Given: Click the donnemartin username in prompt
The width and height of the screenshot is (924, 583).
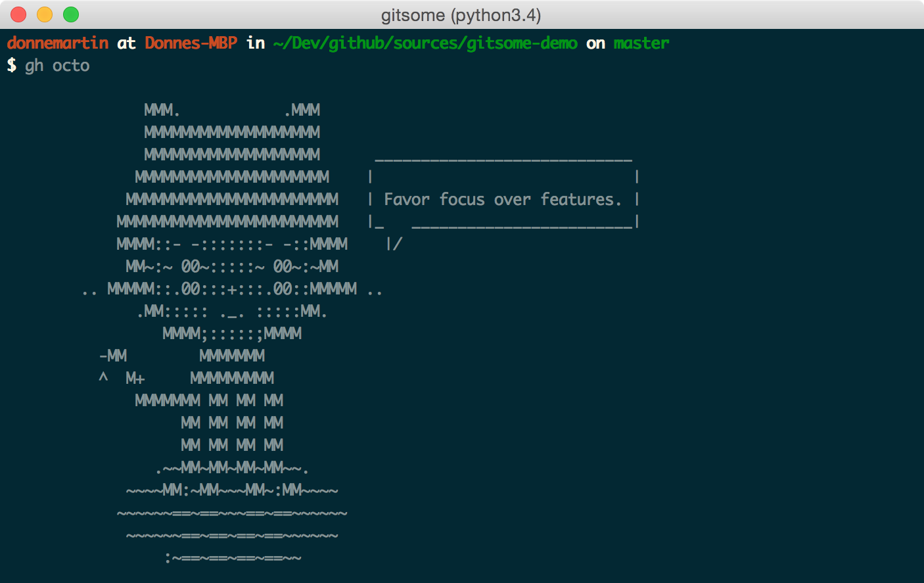Looking at the screenshot, I should 58,43.
